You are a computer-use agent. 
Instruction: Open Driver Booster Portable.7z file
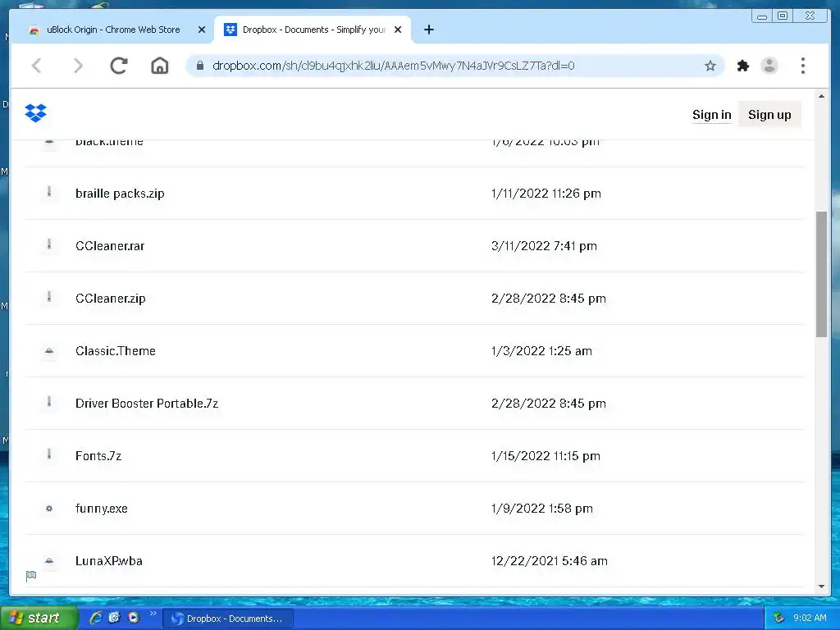(147, 404)
